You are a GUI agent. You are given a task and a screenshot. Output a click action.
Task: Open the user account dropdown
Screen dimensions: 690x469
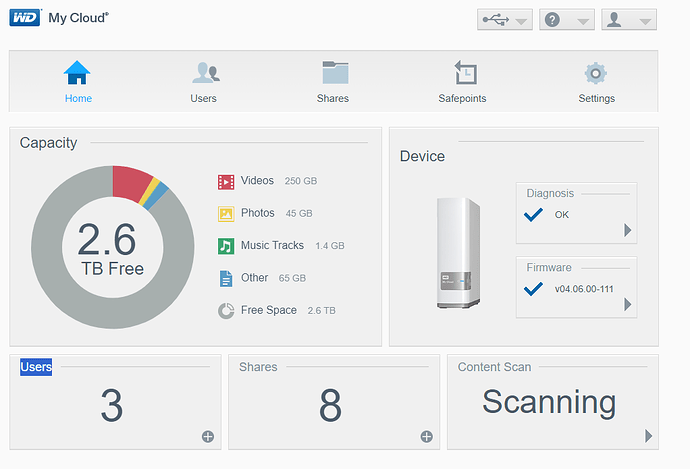pyautogui.click(x=629, y=20)
